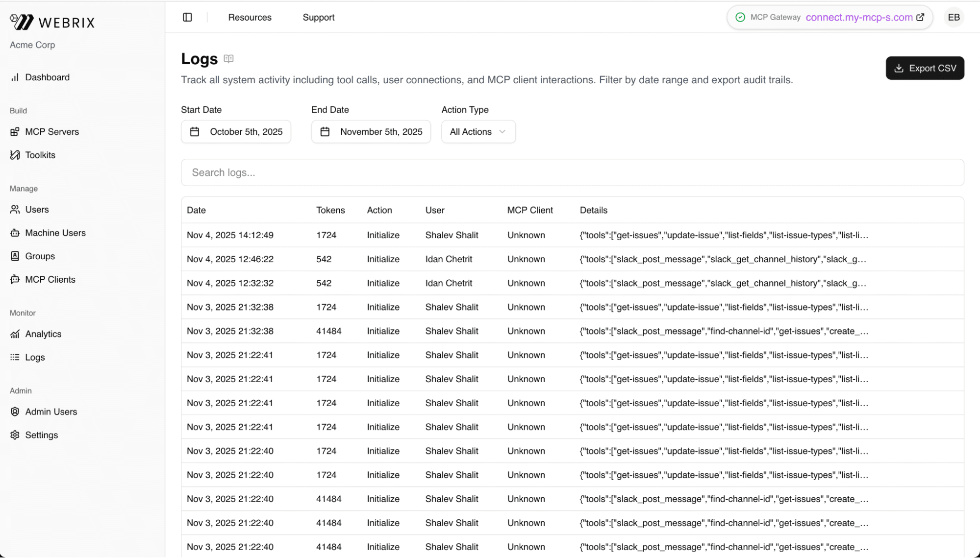The image size is (980, 558).
Task: Open the Logs documentation book icon
Action: coord(228,58)
